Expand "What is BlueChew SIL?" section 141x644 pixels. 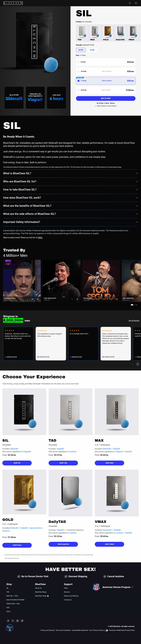(70, 173)
